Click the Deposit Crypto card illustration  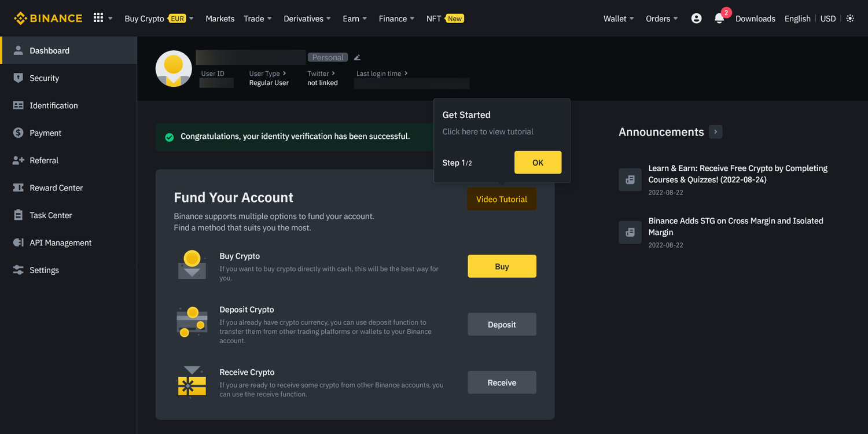192,322
